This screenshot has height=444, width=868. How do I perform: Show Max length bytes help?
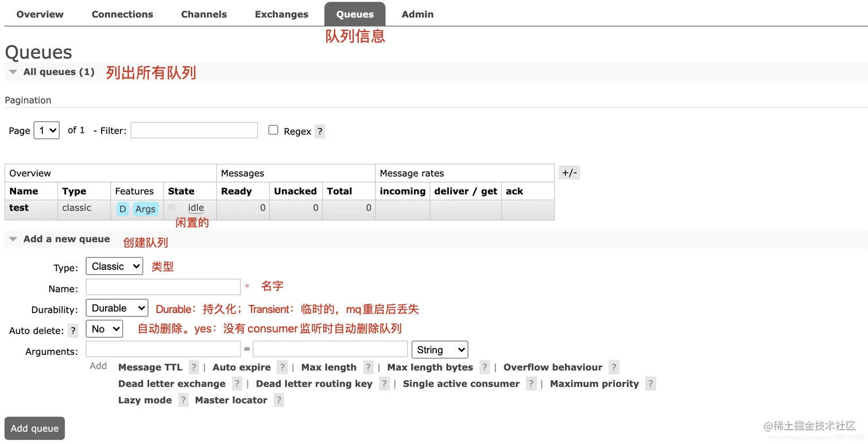pyautogui.click(x=485, y=368)
